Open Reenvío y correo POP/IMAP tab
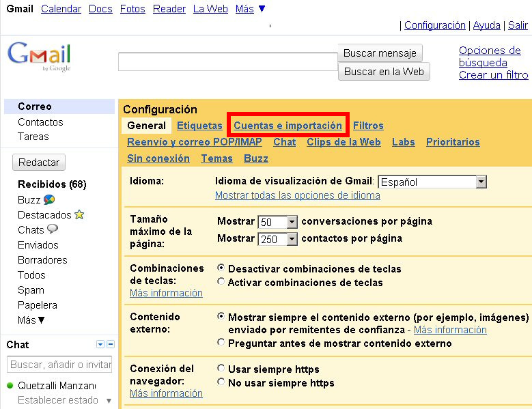This screenshot has width=532, height=409. [195, 142]
